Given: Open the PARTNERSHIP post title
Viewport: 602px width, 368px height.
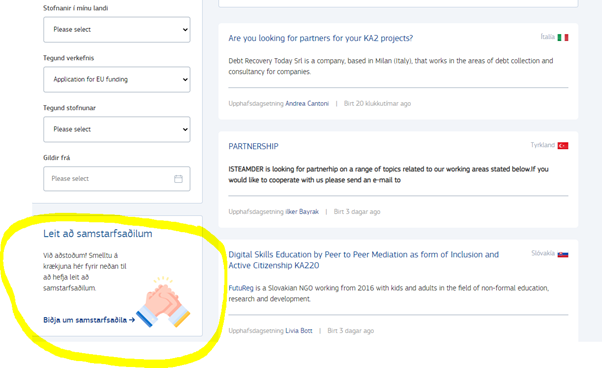Looking at the screenshot, I should (253, 147).
